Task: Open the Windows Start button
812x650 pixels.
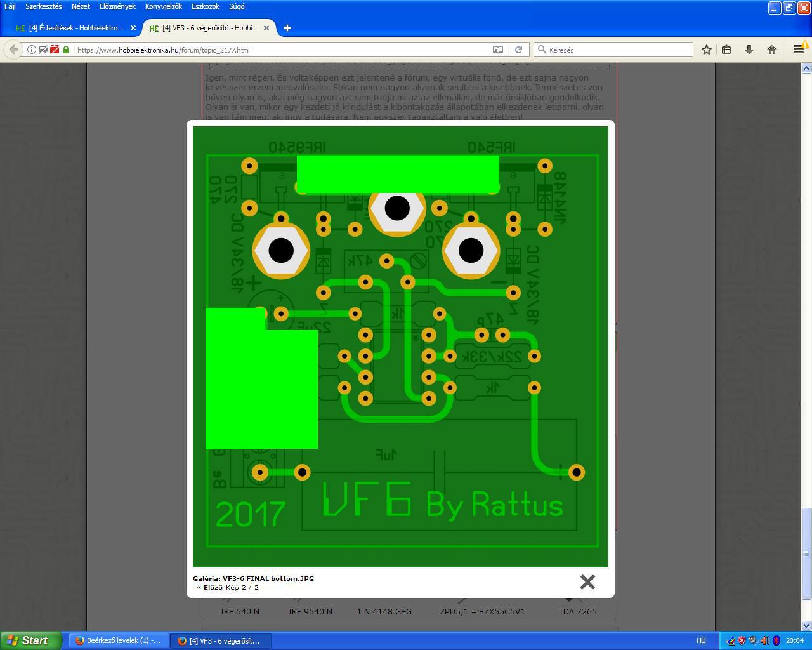Action: coord(30,640)
